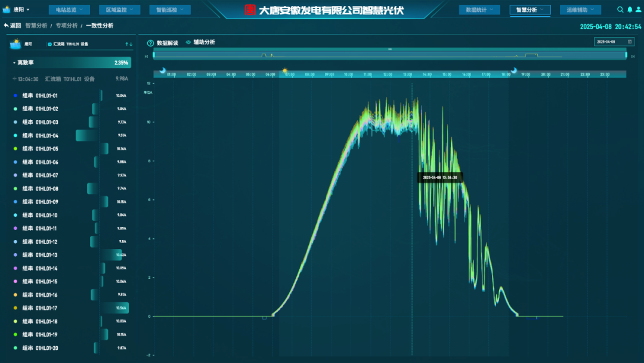Click the clock reading 2025-04-08 20:42:54
Screen dimensions: 644x363
(x=611, y=27)
